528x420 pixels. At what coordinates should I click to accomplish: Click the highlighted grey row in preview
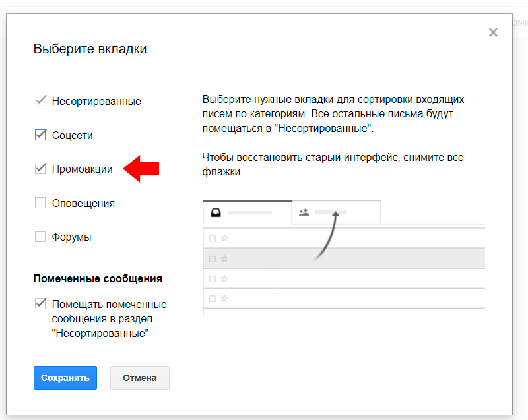point(344,258)
